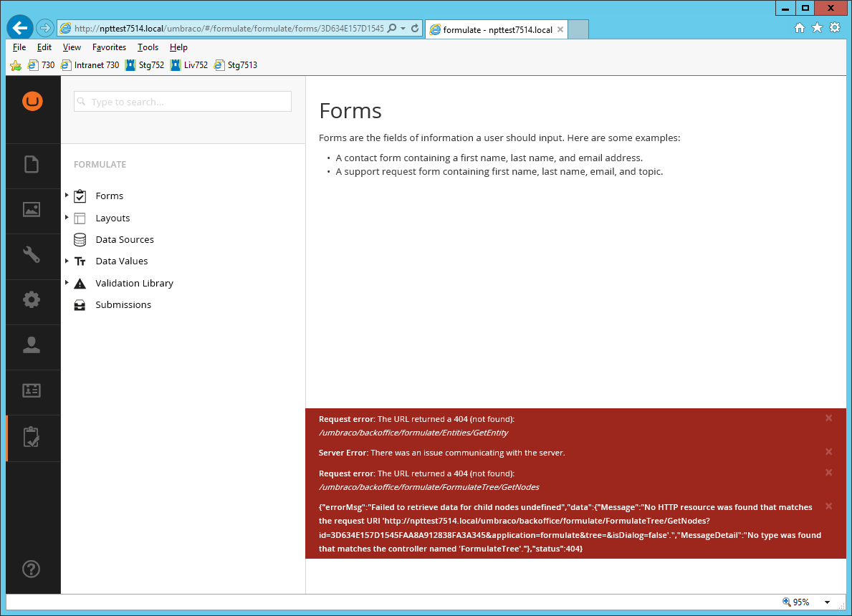852x616 pixels.
Task: Select the Data Values tree item label
Action: pos(122,261)
